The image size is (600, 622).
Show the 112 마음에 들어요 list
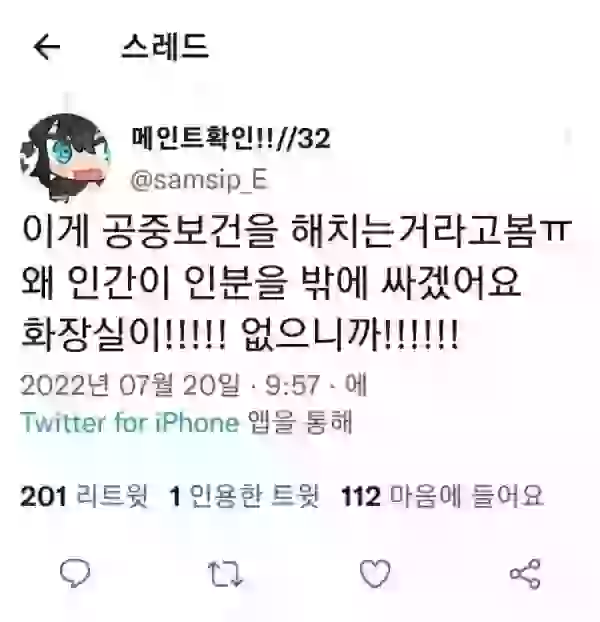click(x=442, y=496)
